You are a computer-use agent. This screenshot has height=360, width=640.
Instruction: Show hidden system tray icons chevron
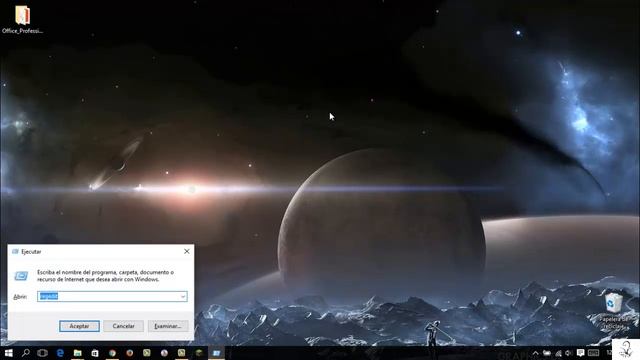536,353
